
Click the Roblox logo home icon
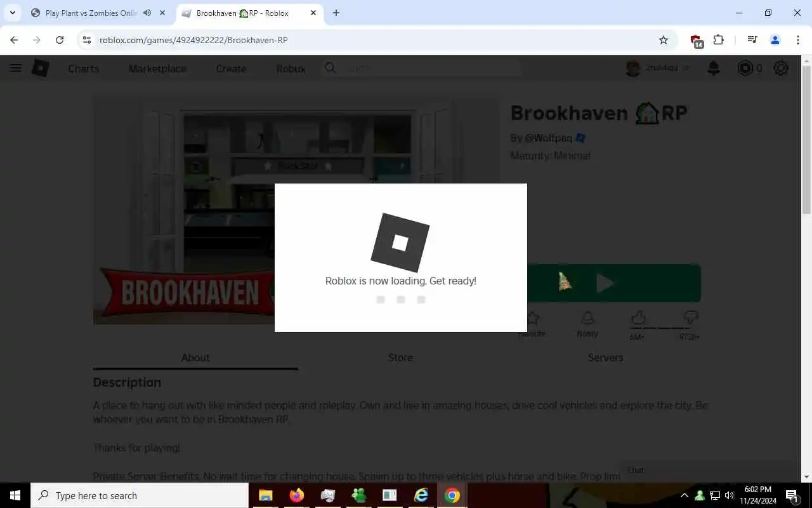click(x=41, y=69)
